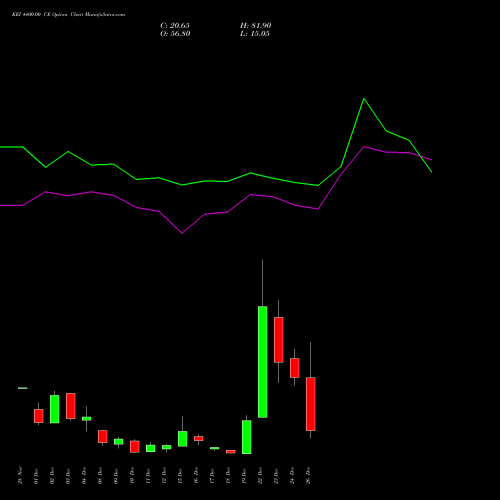This screenshot has width=500, height=500.
Task: Click the 04 Dec date label
Action: click(x=84, y=476)
